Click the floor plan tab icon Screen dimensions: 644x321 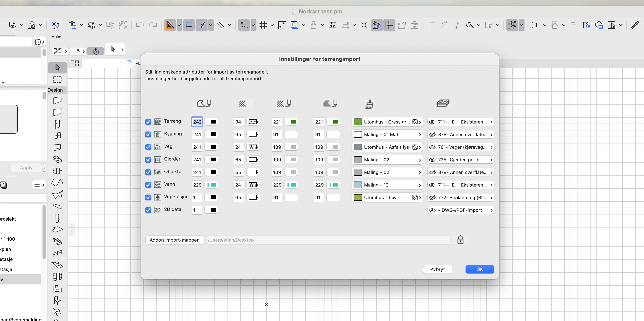130,63
